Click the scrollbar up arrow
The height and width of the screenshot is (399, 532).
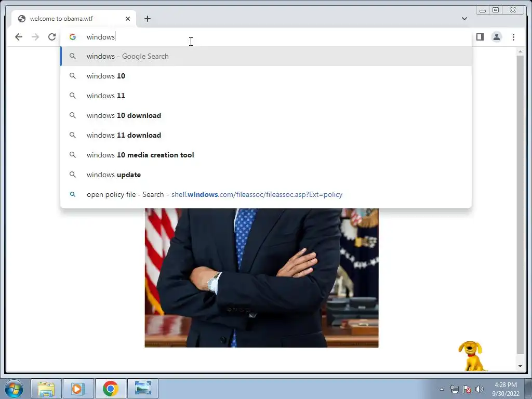520,51
